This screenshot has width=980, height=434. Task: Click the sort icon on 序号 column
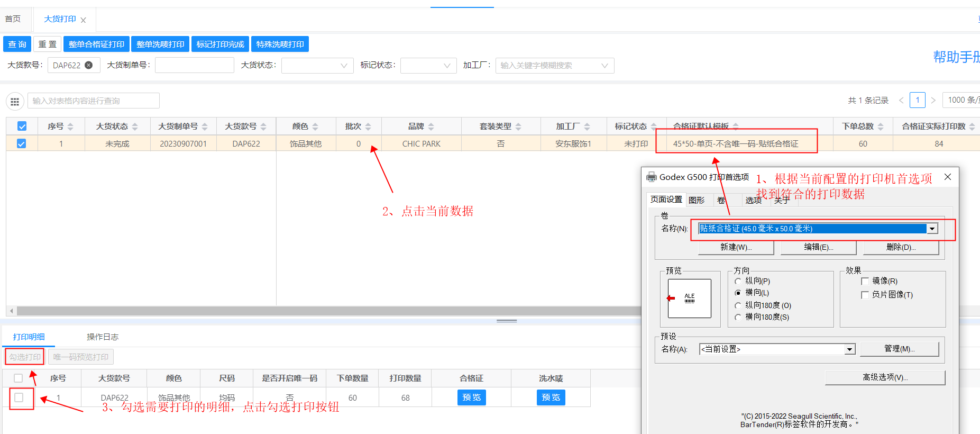pyautogui.click(x=70, y=126)
